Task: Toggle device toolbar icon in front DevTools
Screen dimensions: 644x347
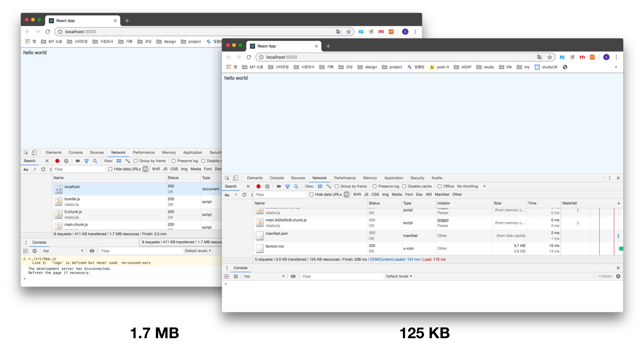Action: click(235, 178)
